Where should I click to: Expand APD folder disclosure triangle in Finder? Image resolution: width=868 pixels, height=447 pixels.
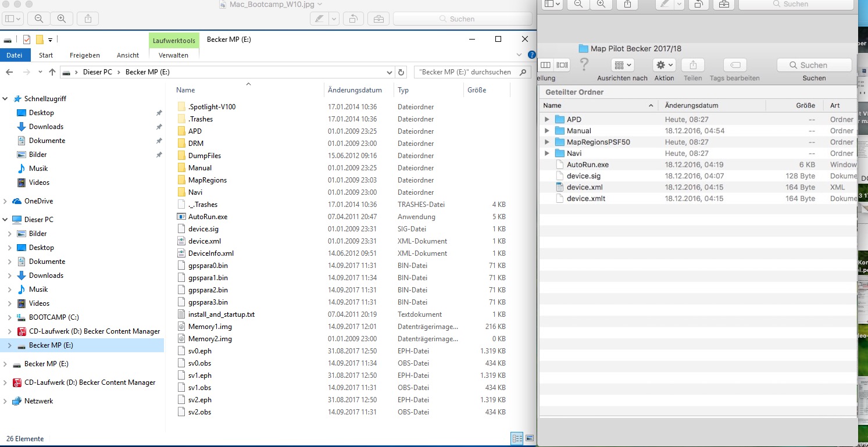[x=546, y=119]
